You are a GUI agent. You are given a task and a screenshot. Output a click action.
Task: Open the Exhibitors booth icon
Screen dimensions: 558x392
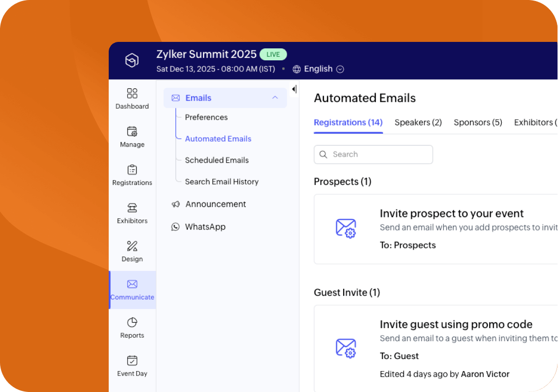point(132,207)
